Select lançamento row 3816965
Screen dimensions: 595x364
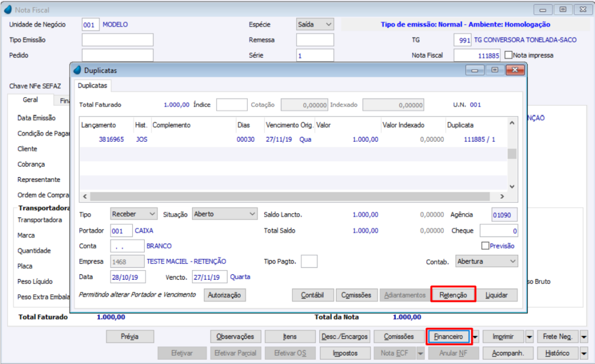tap(293, 140)
